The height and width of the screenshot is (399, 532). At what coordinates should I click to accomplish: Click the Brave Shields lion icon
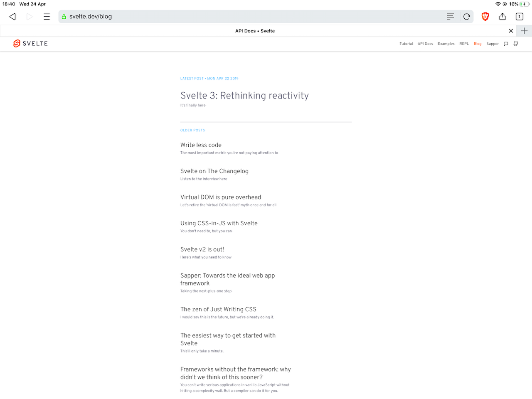coord(485,17)
